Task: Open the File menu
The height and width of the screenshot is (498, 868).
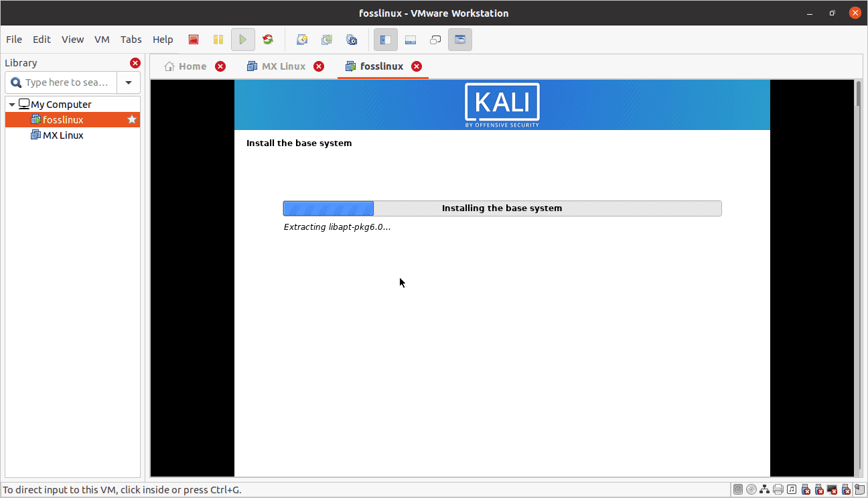Action: [14, 40]
